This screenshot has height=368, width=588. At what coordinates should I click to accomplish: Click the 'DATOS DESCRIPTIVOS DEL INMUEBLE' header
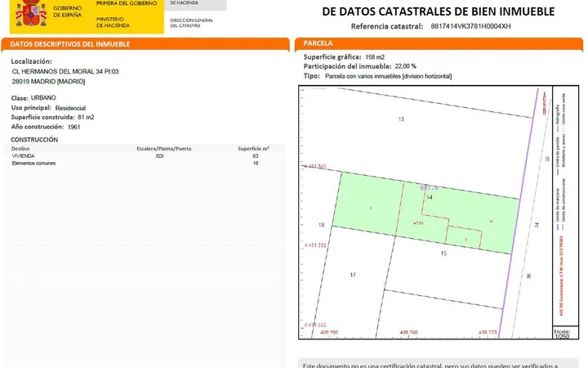click(x=70, y=44)
